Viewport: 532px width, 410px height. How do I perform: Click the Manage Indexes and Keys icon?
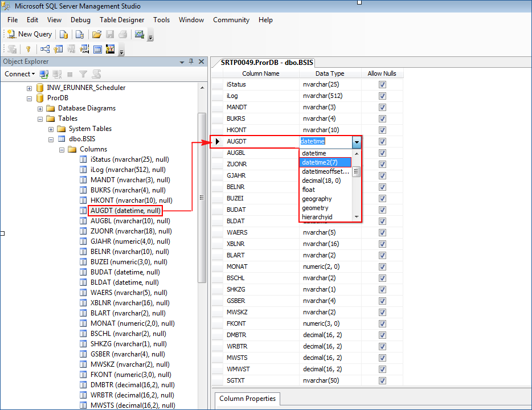click(x=58, y=49)
